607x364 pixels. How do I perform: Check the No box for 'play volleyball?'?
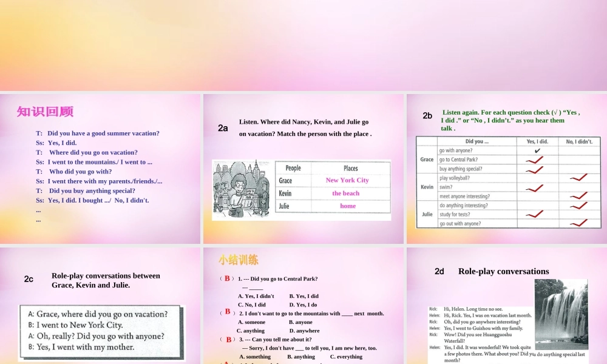click(x=578, y=178)
